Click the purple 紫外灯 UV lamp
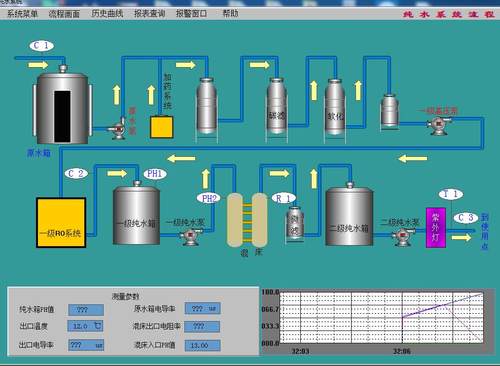The height and width of the screenshot is (366, 500). (436, 228)
